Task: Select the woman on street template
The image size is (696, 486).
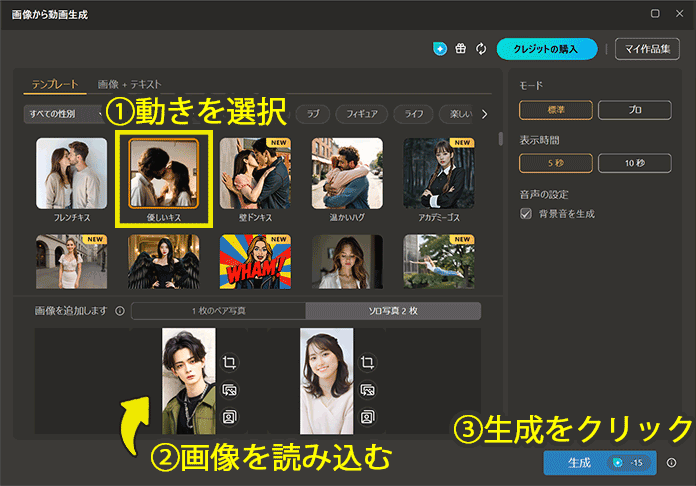Action: pos(71,262)
